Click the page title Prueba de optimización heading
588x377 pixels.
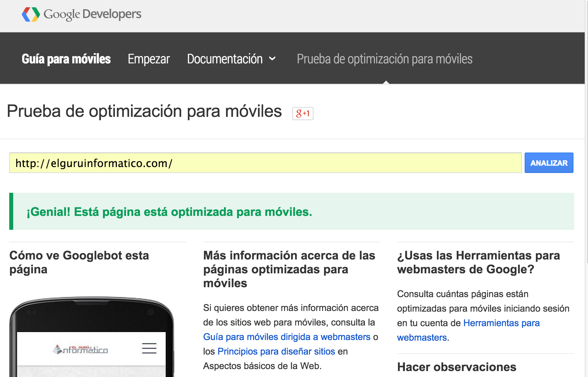pyautogui.click(x=144, y=111)
